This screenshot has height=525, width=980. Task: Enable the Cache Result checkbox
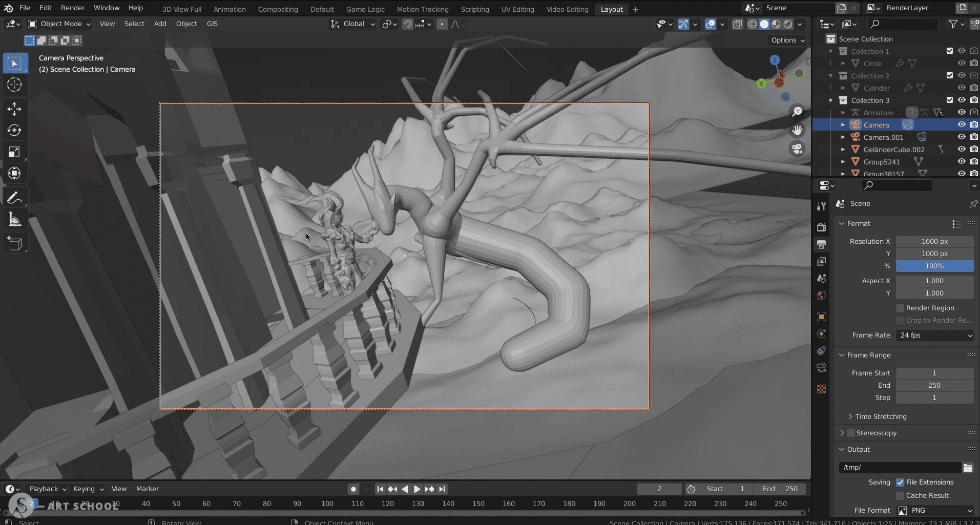pyautogui.click(x=900, y=495)
